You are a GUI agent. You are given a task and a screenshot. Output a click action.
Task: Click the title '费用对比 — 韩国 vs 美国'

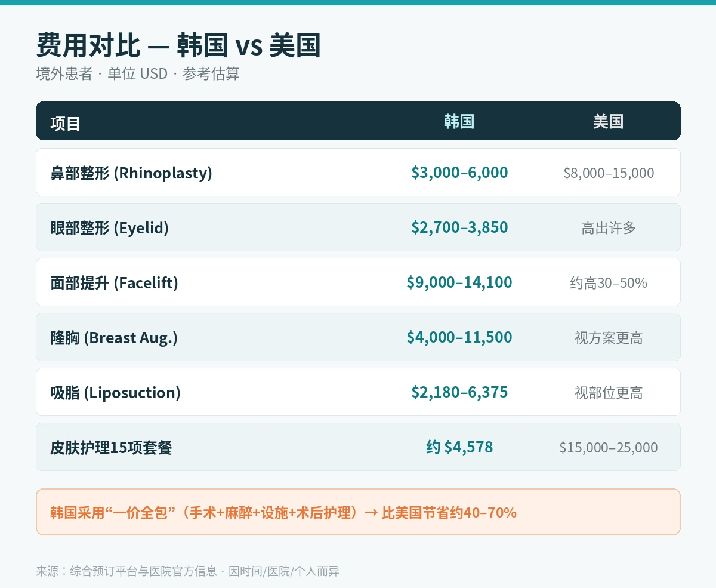(178, 45)
